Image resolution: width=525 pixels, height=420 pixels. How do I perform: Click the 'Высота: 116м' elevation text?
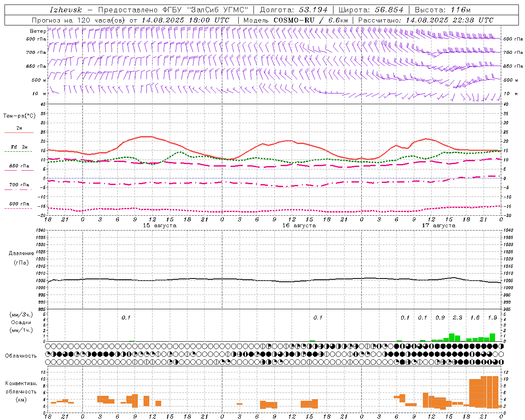pyautogui.click(x=443, y=10)
